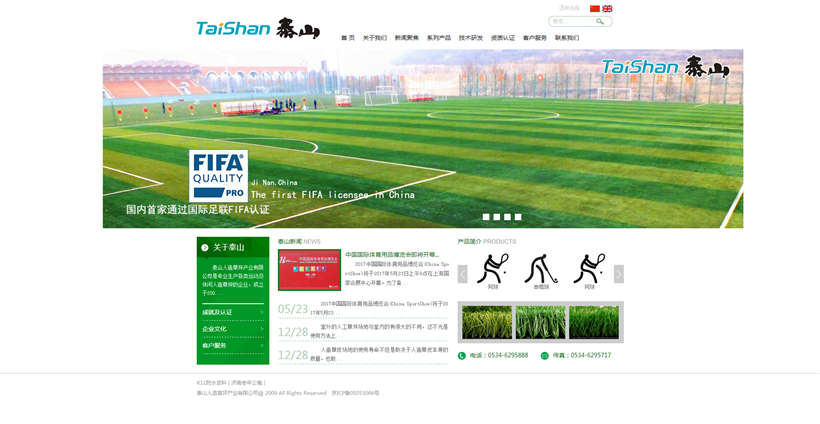
Task: Click the fax number 0534-6295717
Action: point(590,355)
